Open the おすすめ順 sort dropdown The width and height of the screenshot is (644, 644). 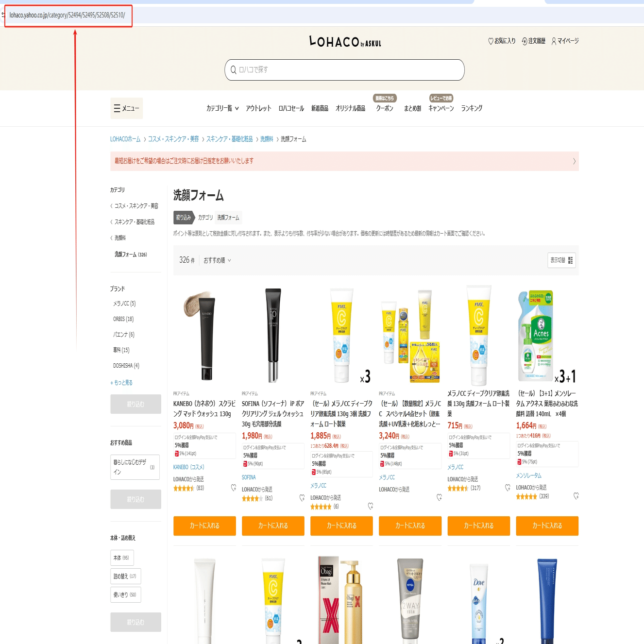click(217, 260)
